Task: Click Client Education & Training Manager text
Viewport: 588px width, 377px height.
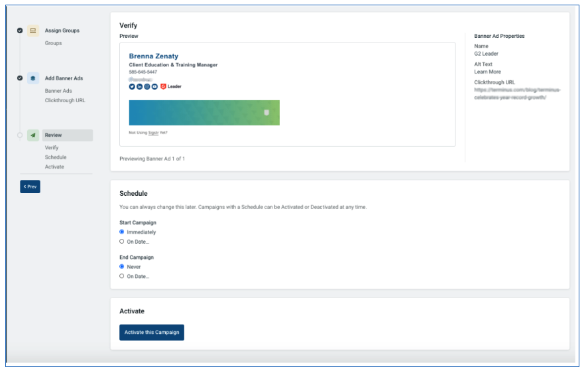Action: 173,65
